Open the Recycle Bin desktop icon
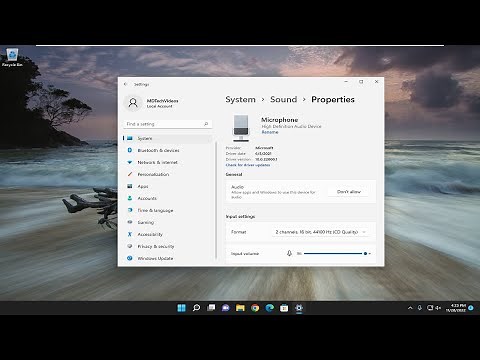The width and height of the screenshot is (480, 360). [x=12, y=57]
